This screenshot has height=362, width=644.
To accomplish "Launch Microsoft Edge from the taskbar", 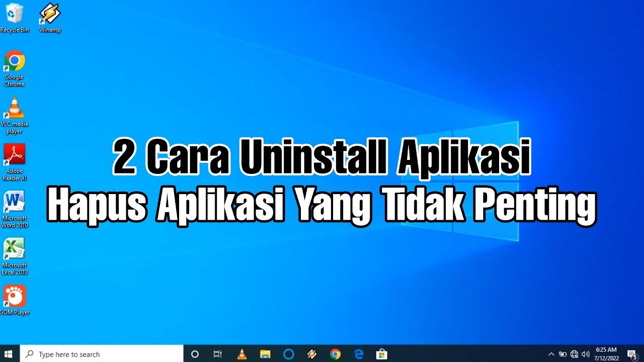I will click(x=359, y=354).
